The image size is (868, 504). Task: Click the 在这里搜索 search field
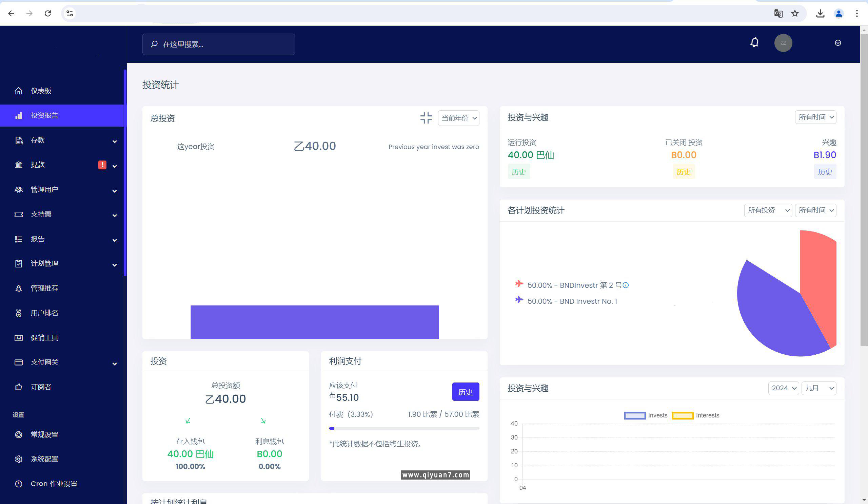(x=219, y=44)
